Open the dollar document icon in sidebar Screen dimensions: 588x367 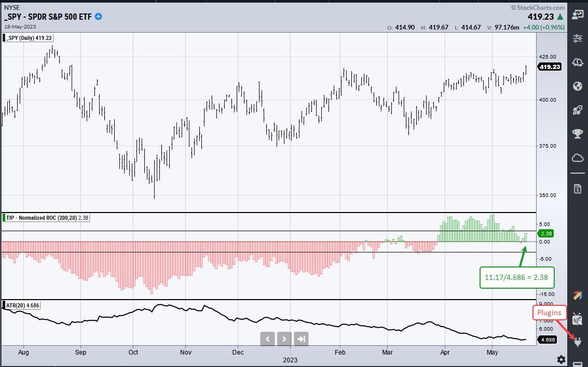[577, 189]
